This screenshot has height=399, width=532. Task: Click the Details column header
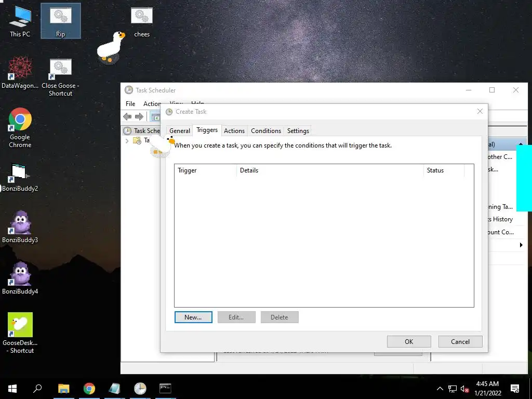click(330, 170)
